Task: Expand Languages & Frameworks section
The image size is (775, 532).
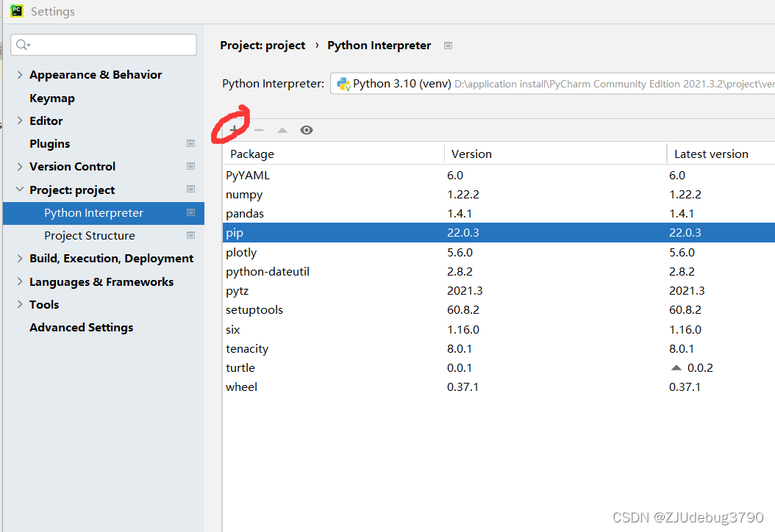Action: [x=20, y=281]
